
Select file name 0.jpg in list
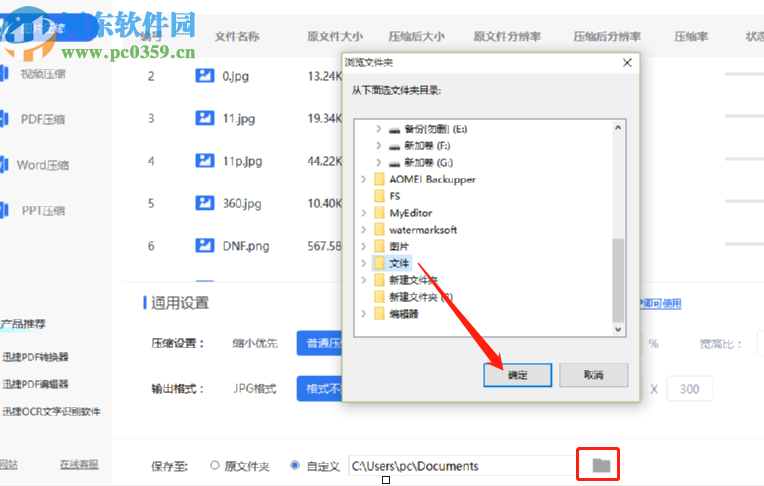coord(235,76)
